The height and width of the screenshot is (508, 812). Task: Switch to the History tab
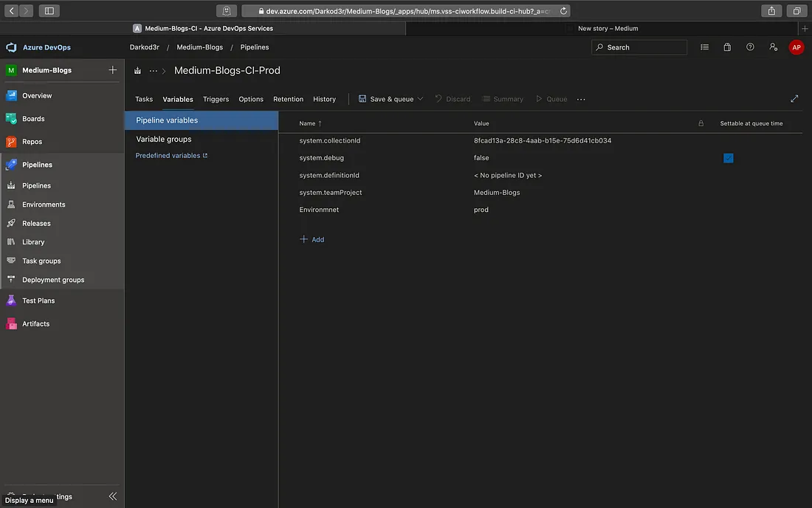tap(324, 100)
